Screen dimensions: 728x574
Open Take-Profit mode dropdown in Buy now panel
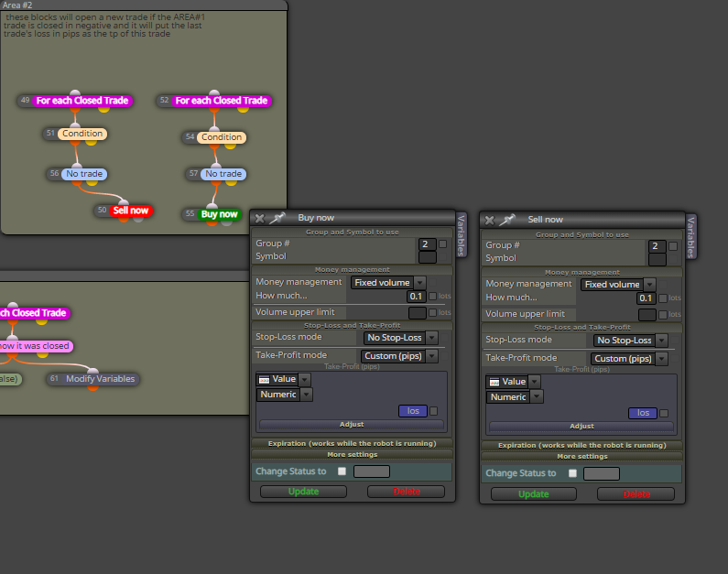399,356
